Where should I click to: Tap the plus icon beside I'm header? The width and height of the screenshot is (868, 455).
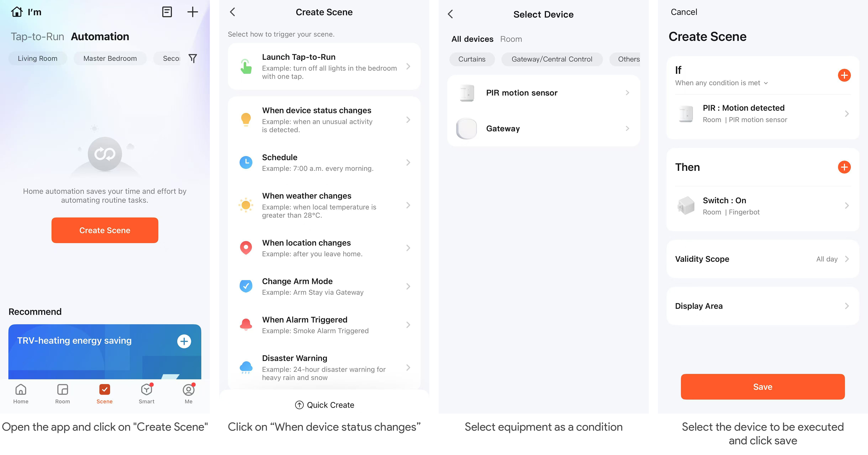pos(192,12)
